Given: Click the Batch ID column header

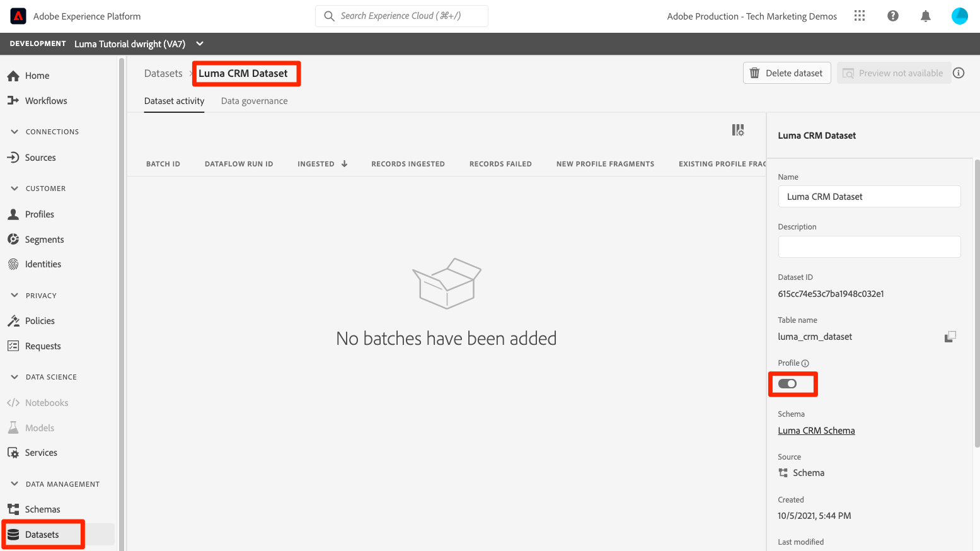Looking at the screenshot, I should pyautogui.click(x=163, y=164).
